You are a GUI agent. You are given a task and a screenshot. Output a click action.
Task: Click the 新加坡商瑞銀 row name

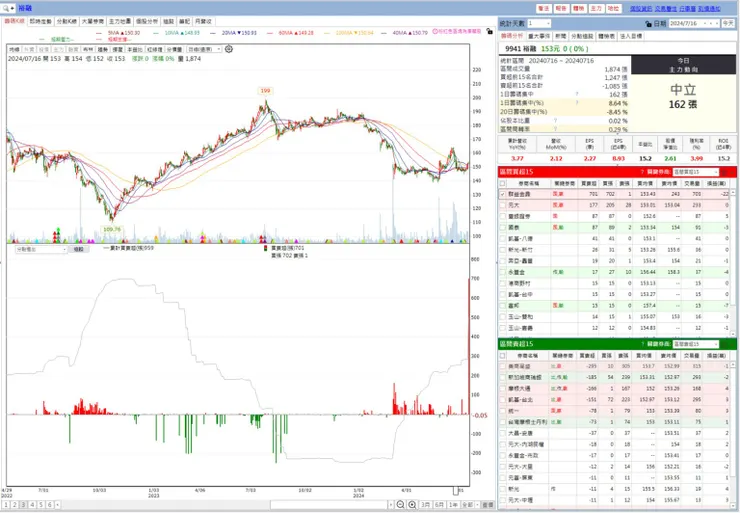click(524, 378)
